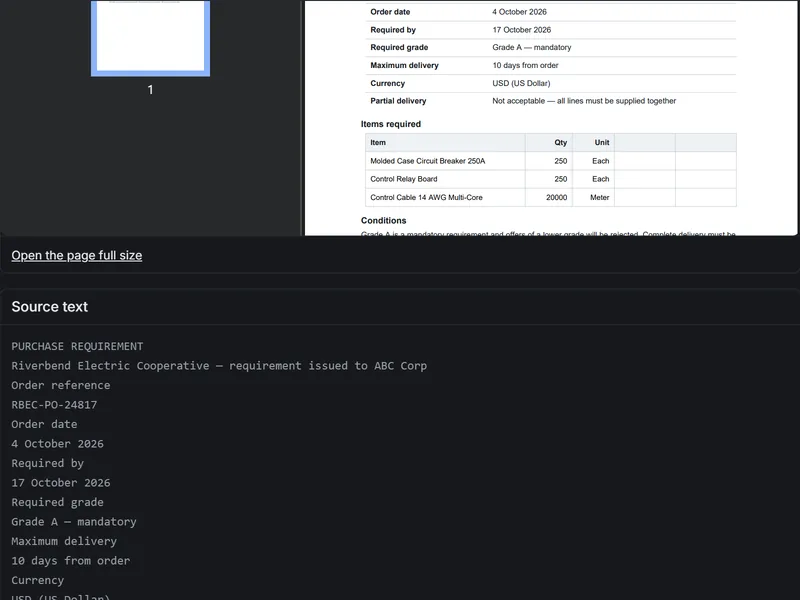Click the Partial delivery label
The image size is (800, 600).
click(398, 101)
